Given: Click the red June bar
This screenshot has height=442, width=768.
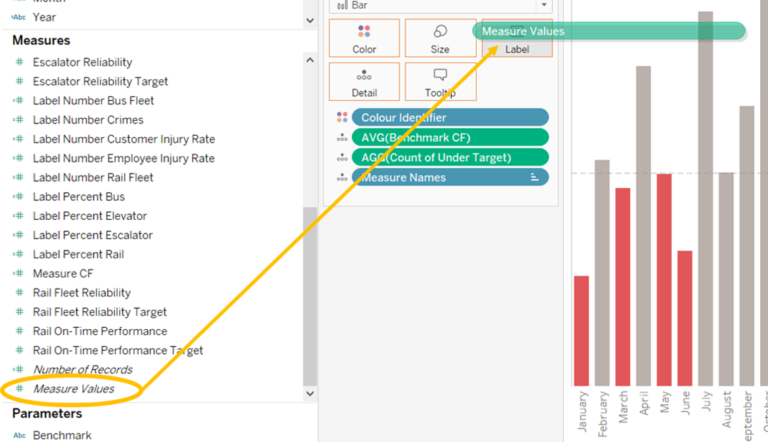Looking at the screenshot, I should (x=685, y=319).
